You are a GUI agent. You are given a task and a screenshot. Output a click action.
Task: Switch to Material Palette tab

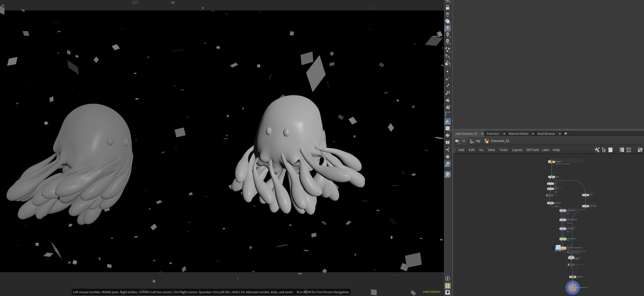coord(518,134)
